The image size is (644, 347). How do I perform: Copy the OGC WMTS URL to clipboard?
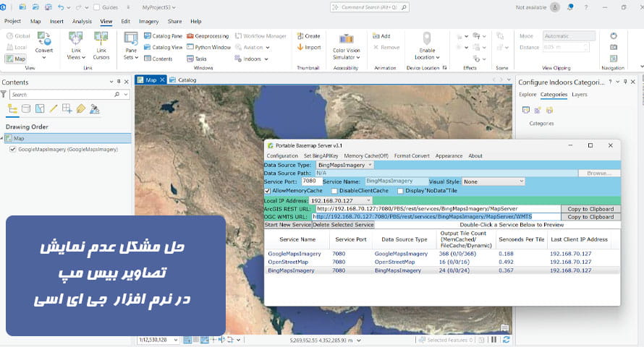pos(590,217)
